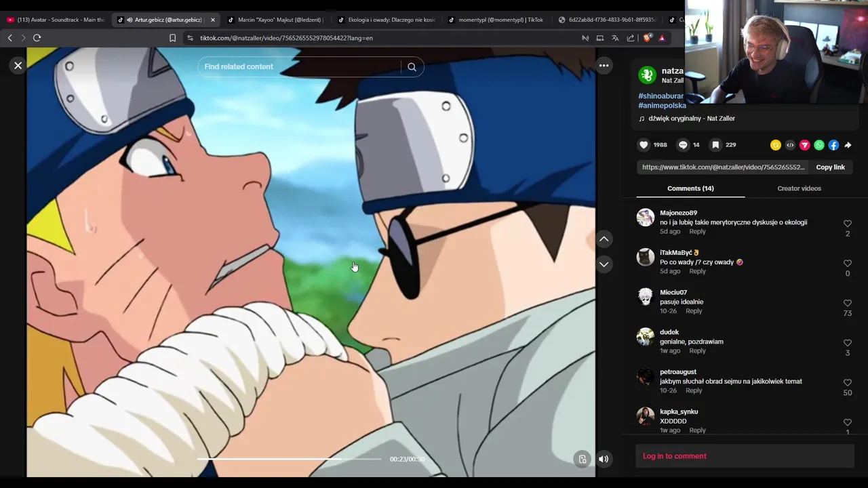Click the Copy link button
The width and height of the screenshot is (868, 488).
pos(830,167)
